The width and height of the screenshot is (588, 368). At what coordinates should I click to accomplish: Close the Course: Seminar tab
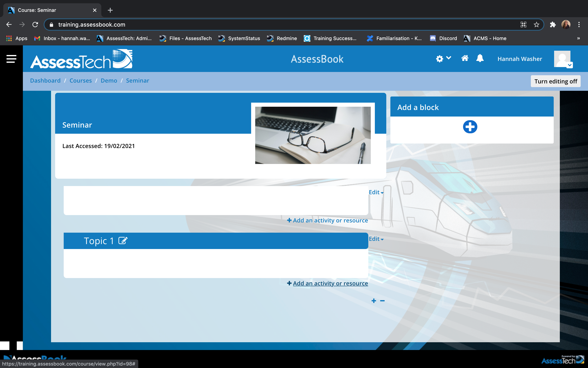point(95,10)
